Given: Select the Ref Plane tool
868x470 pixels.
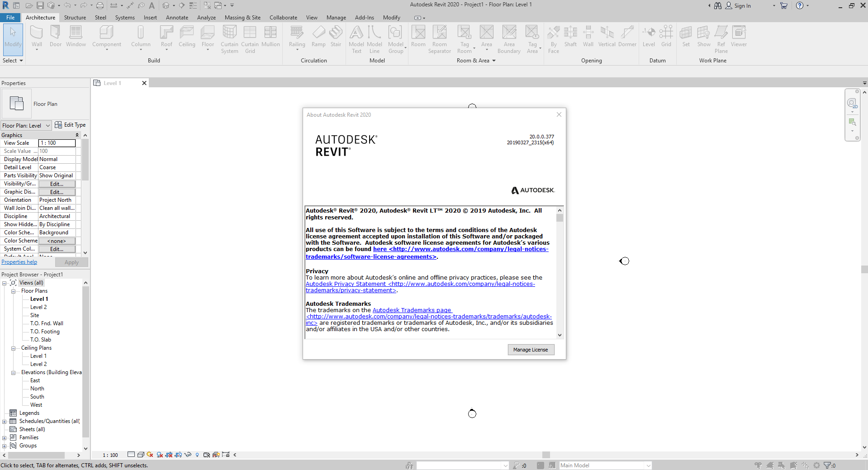Looking at the screenshot, I should [x=721, y=39].
